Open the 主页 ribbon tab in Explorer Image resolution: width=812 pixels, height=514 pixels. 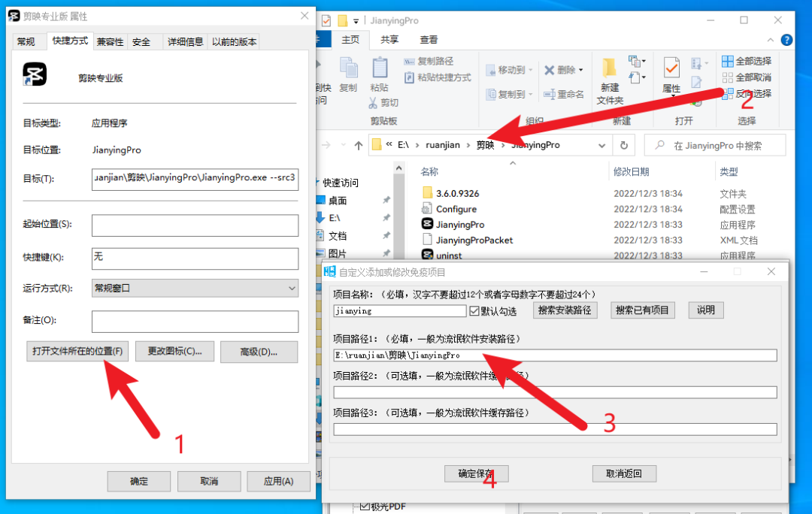(350, 40)
